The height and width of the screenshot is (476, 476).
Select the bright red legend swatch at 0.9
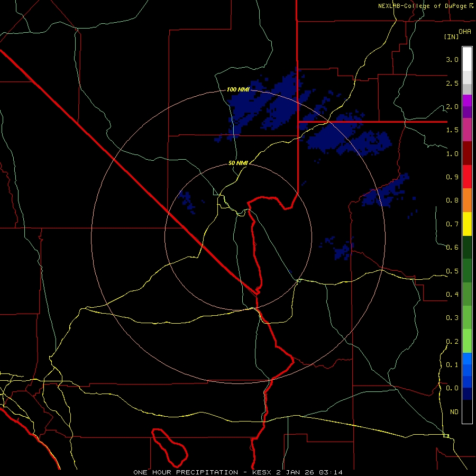tap(467, 177)
